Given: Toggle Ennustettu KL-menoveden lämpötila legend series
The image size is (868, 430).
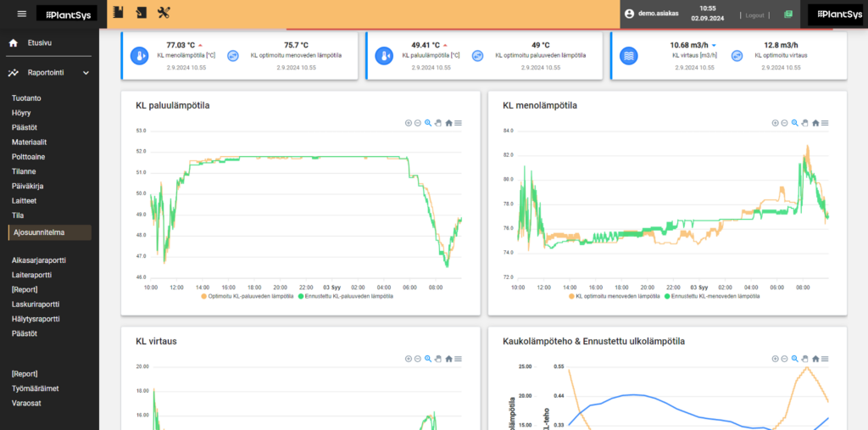Looking at the screenshot, I should (712, 297).
